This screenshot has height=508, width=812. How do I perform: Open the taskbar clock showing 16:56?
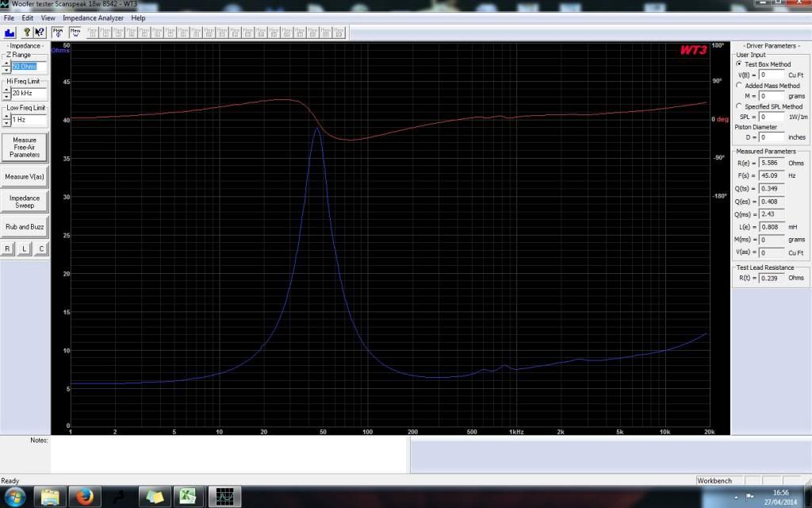(780, 497)
